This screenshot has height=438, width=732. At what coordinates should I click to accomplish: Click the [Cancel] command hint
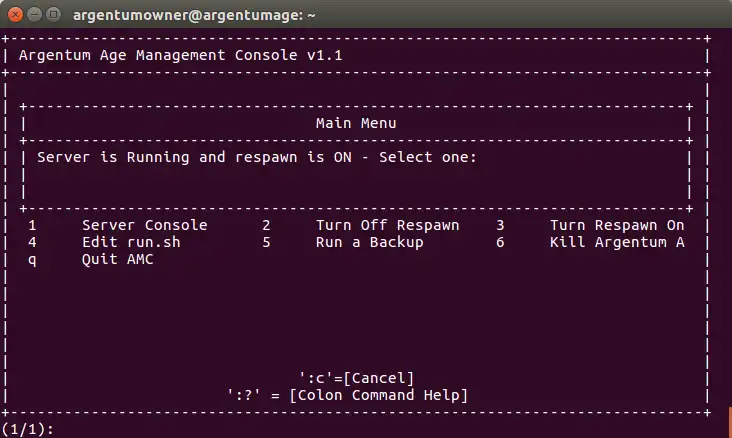click(356, 377)
